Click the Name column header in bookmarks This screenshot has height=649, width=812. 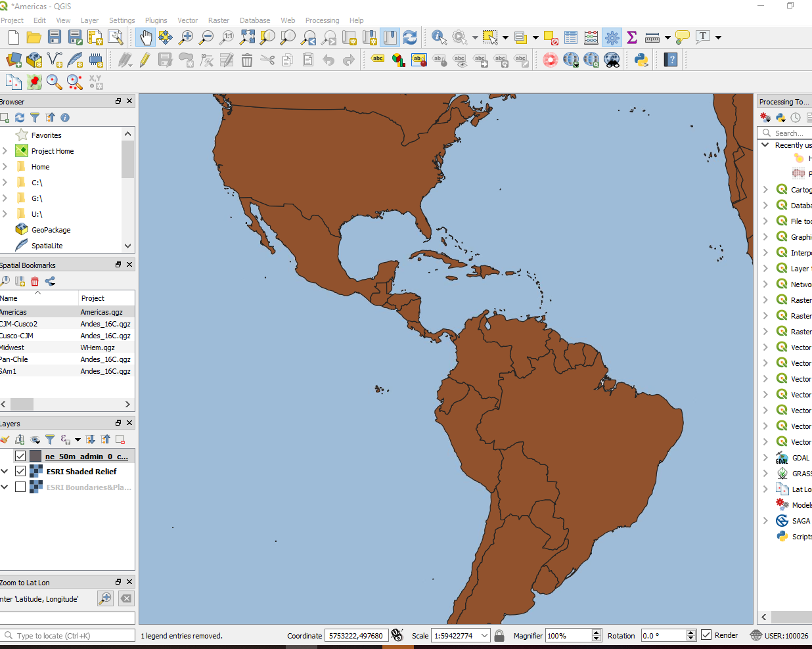[x=39, y=298]
